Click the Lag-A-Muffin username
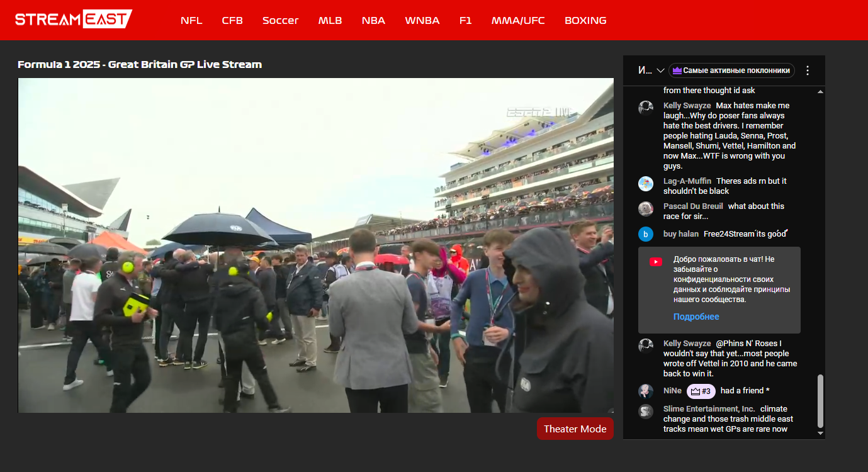868x472 pixels. [687, 181]
